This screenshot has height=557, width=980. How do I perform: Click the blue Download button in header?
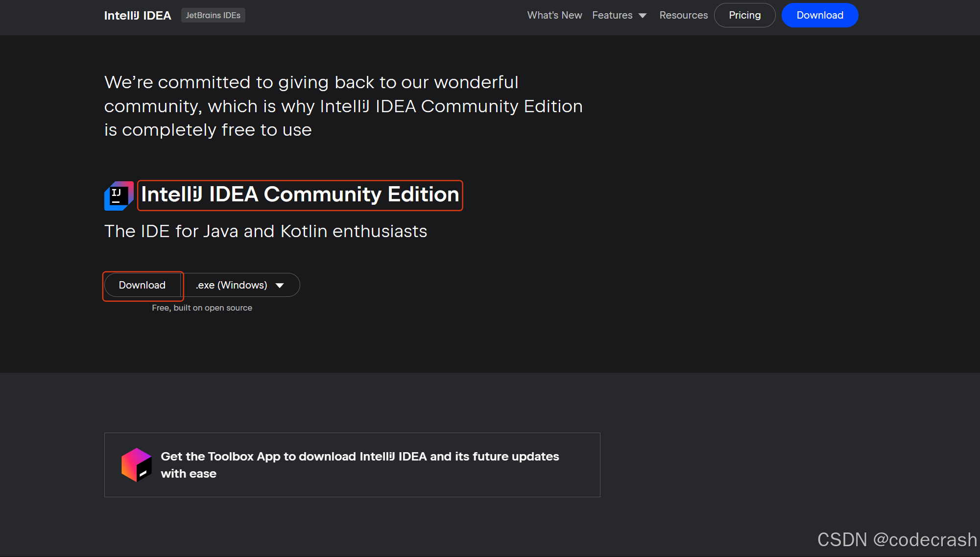pos(820,15)
